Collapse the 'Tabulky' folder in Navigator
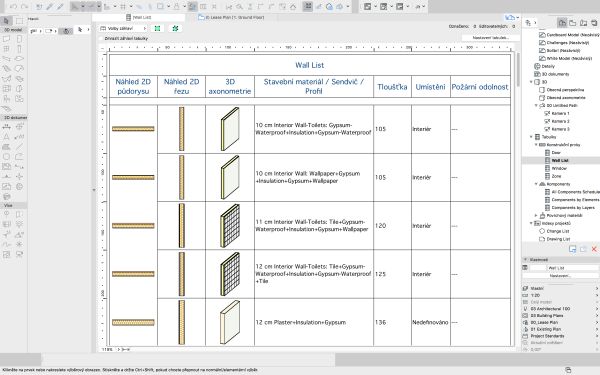Image resolution: width=600 pixels, height=375 pixels. coord(532,137)
